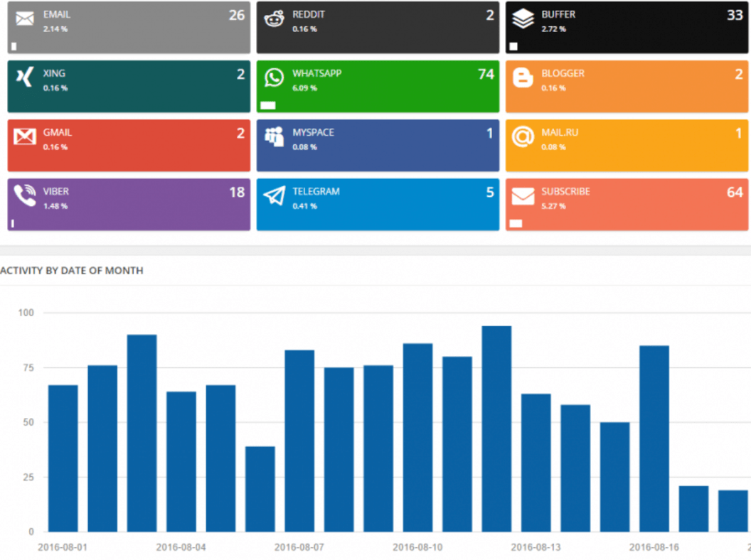The image size is (751, 560).
Task: Click the REDDIT label text
Action: tap(310, 14)
